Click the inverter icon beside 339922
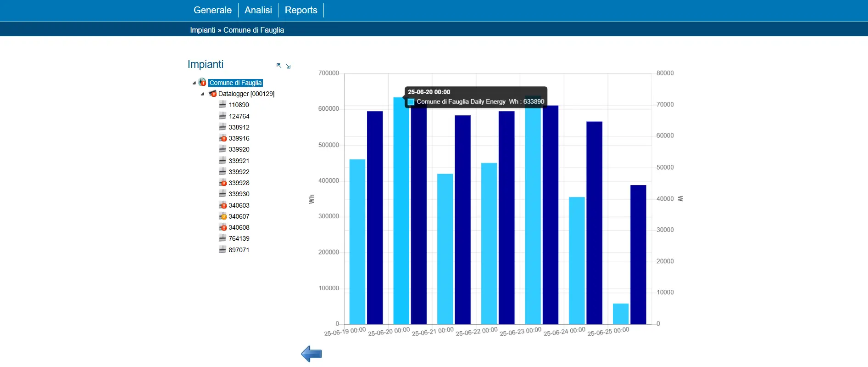The image size is (868, 367). pos(223,172)
